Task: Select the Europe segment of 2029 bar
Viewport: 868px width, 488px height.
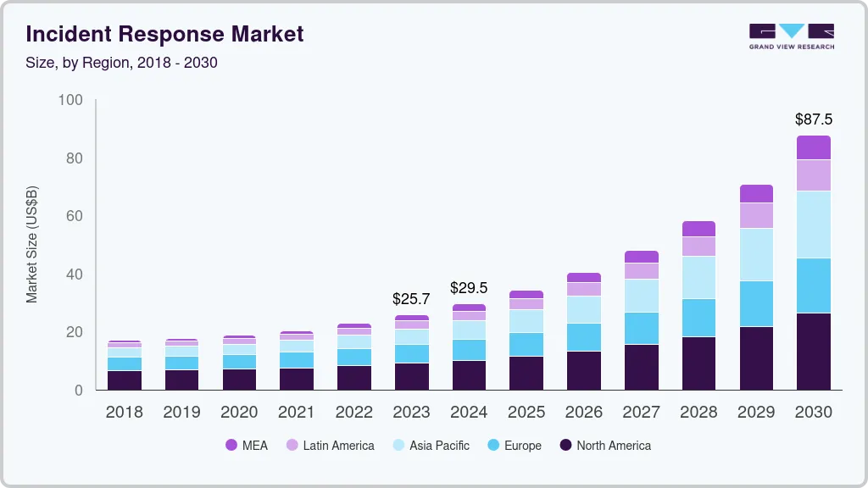Action: coord(756,303)
